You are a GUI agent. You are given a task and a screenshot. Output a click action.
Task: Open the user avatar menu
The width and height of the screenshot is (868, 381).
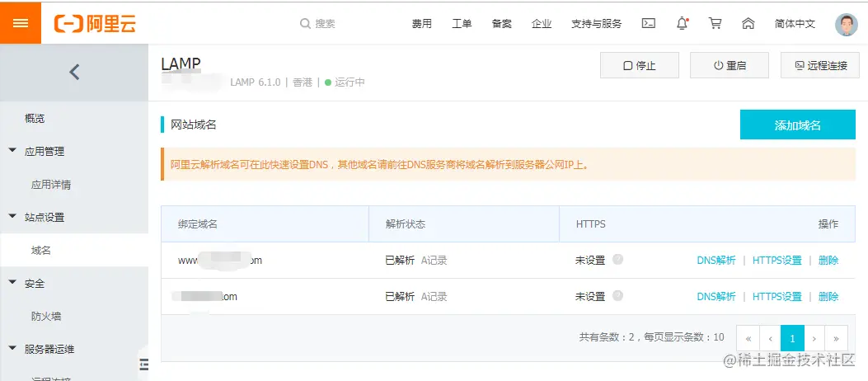point(847,25)
